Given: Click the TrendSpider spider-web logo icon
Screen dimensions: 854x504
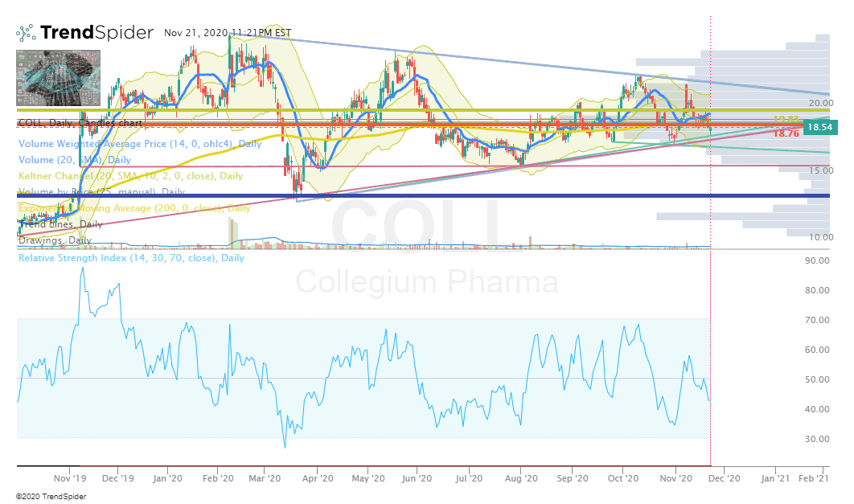Looking at the screenshot, I should click(x=26, y=33).
